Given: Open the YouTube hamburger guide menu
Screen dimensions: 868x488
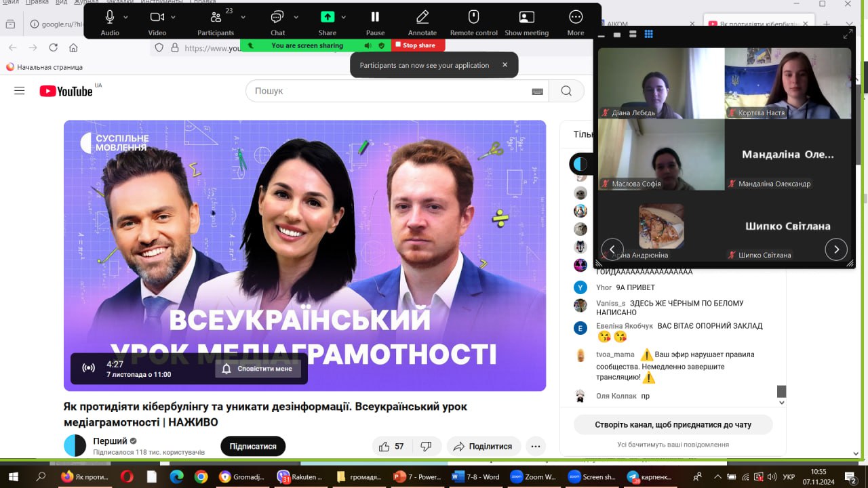Looking at the screenshot, I should click(19, 91).
